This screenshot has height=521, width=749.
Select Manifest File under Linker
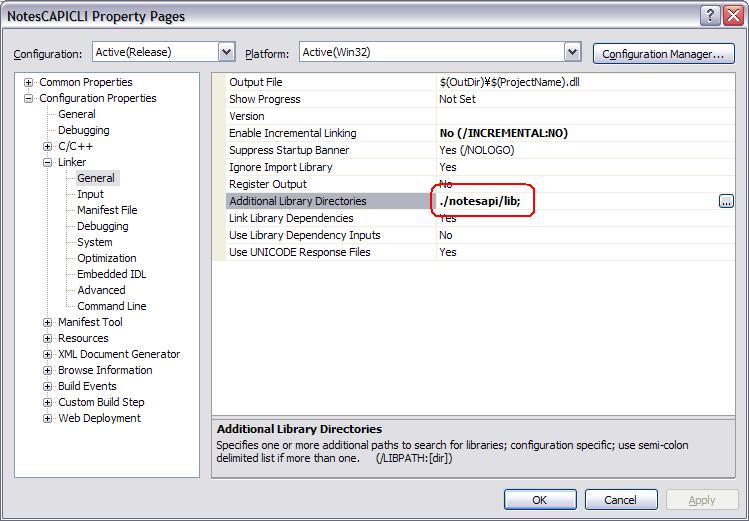click(x=107, y=210)
